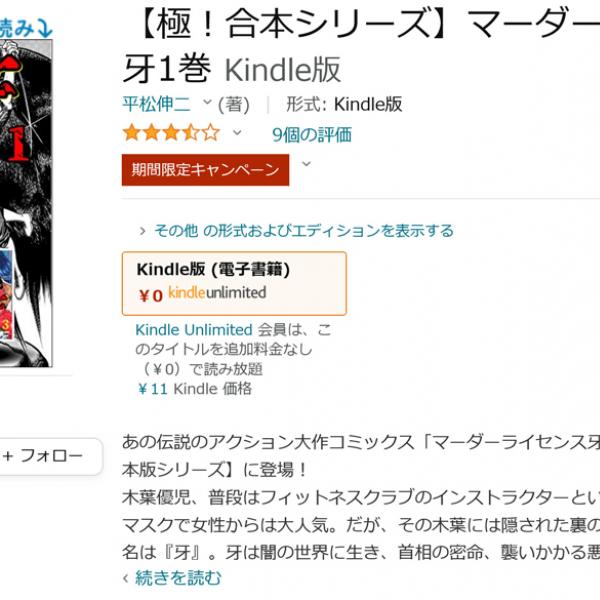Open the Kindle Unlimited membership link
Viewport: 600px width, 600px height.
[194, 330]
